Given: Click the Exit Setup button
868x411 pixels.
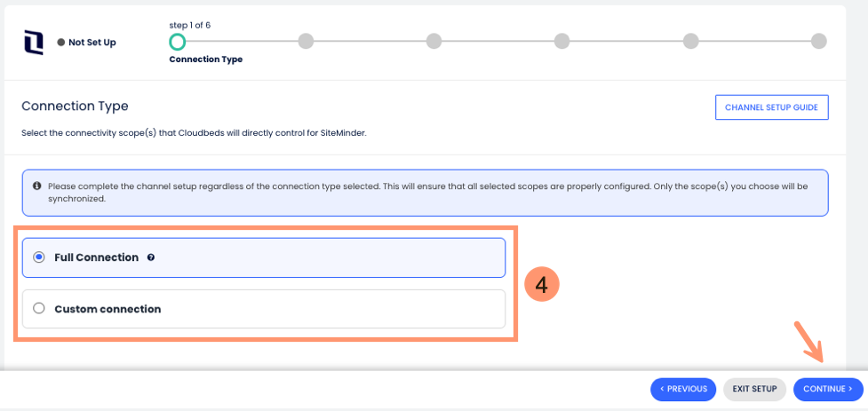Looking at the screenshot, I should point(754,389).
